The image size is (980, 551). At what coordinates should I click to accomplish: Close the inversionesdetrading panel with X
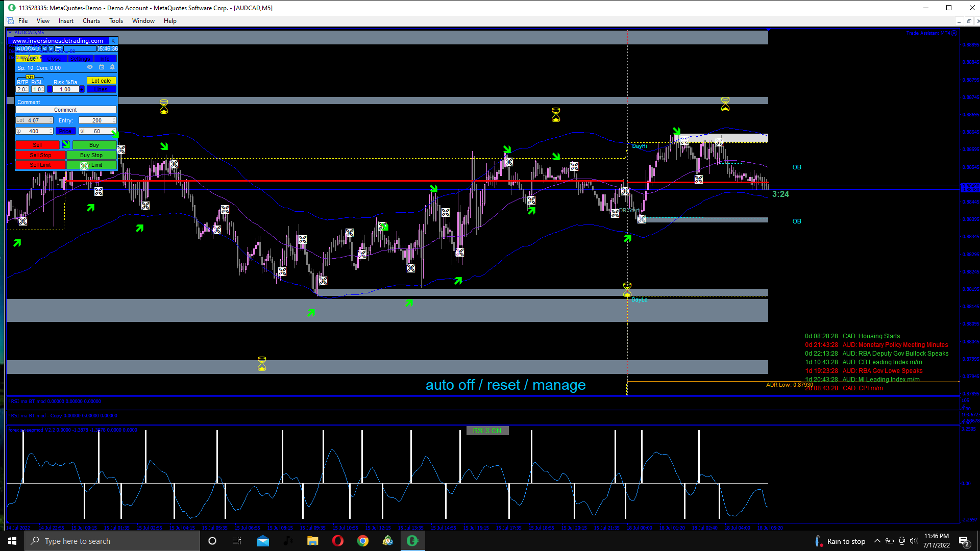(113, 41)
